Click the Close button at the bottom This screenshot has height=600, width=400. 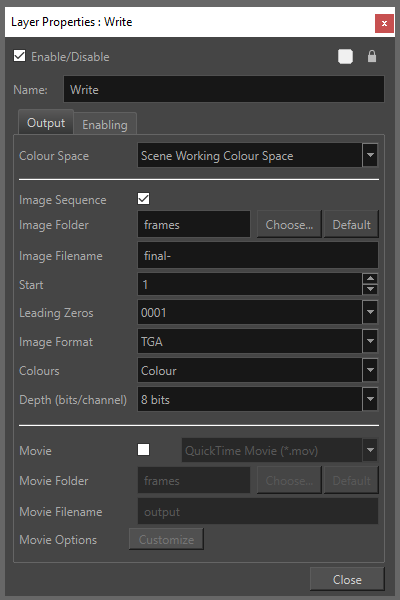[x=347, y=579]
